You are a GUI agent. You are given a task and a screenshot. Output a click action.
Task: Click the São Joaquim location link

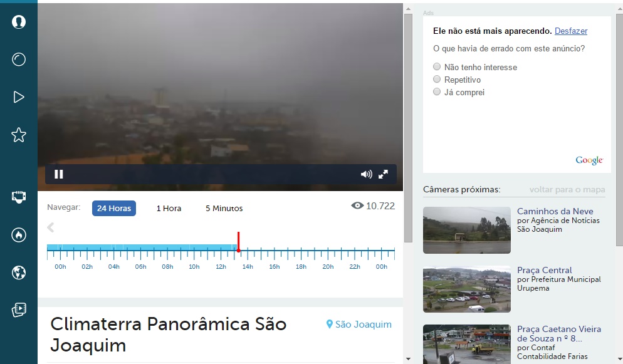coord(363,325)
